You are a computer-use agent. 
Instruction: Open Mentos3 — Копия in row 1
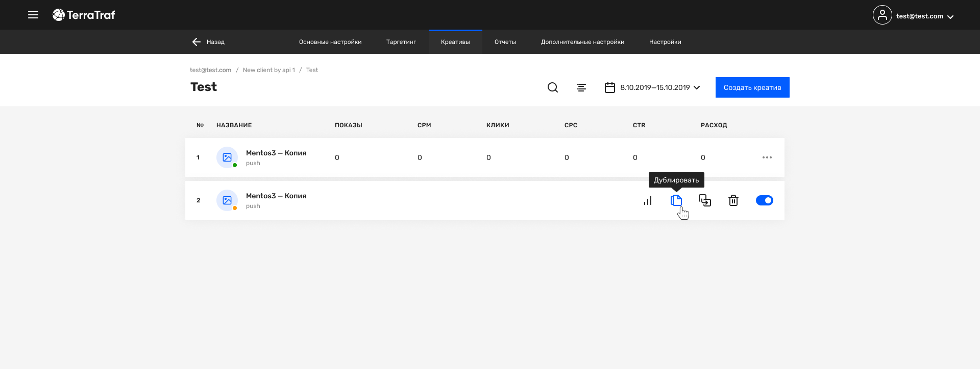click(x=276, y=153)
